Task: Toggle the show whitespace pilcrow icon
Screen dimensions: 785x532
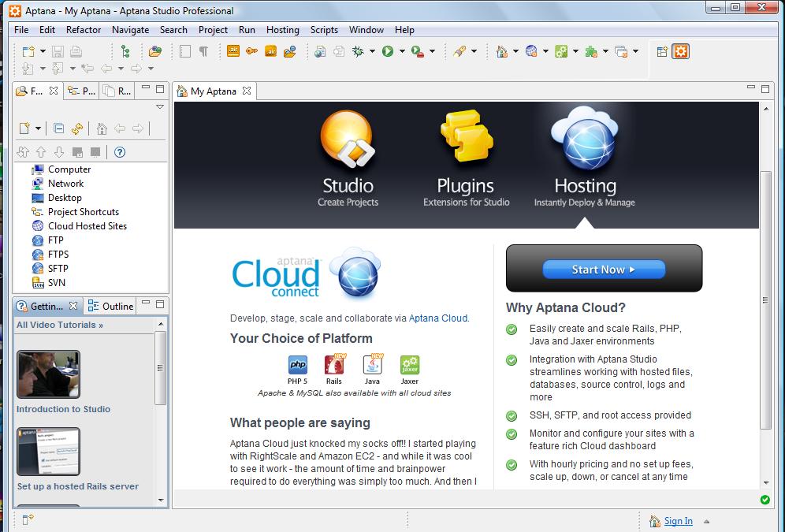Action: click(204, 51)
